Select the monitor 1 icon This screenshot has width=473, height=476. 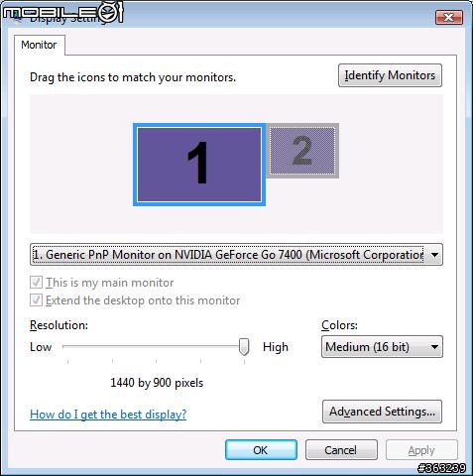[199, 165]
